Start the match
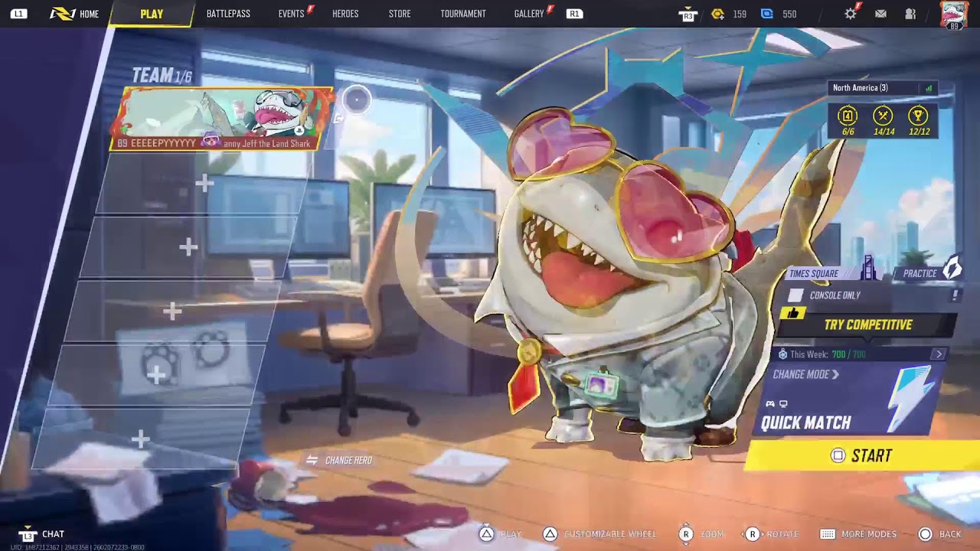Screen dimensions: 980x551 (x=861, y=456)
